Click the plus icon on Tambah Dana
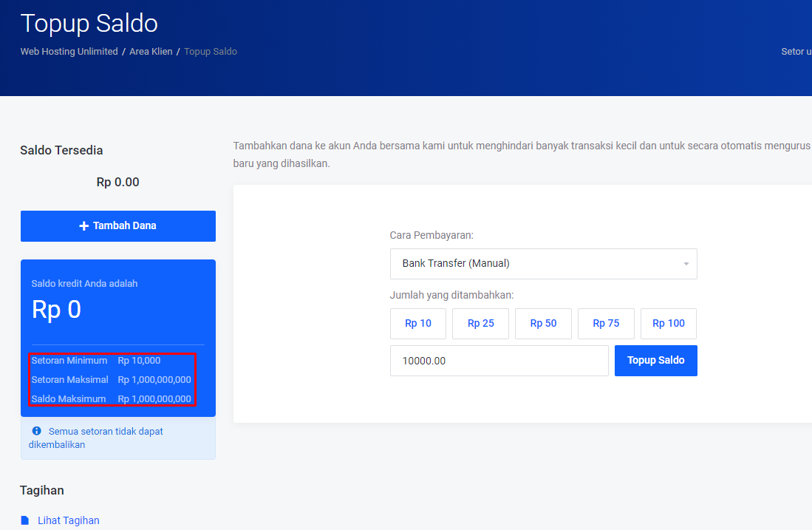 click(x=84, y=226)
